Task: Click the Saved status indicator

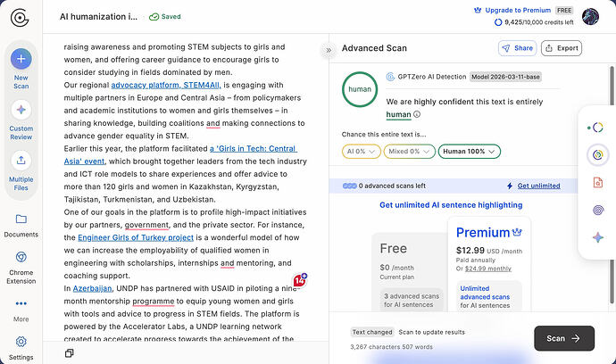Action: [165, 16]
